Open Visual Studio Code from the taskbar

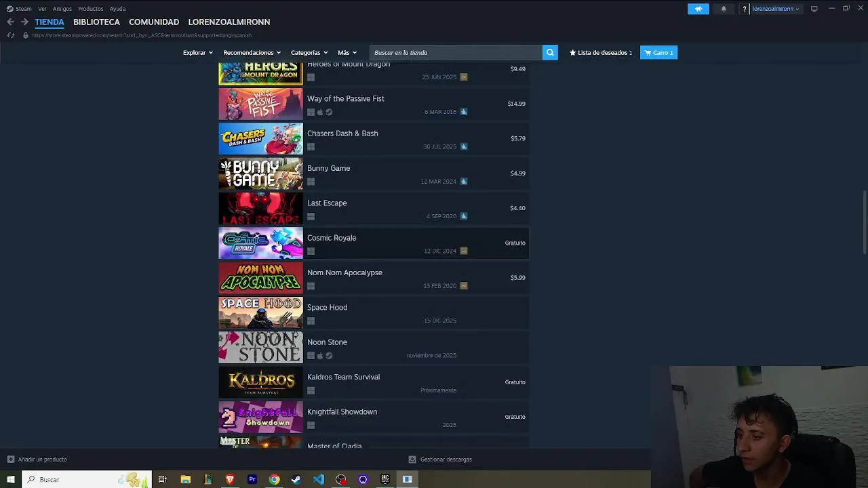coord(319,479)
